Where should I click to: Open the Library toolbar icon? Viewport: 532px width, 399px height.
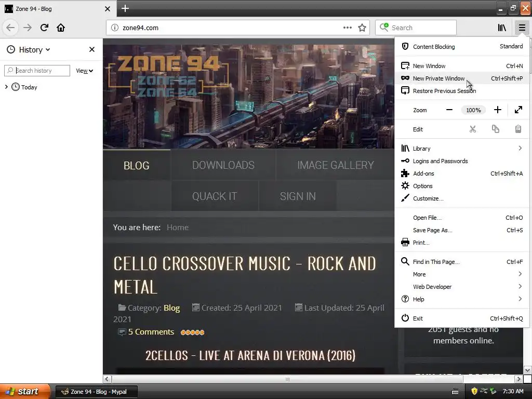click(x=502, y=28)
